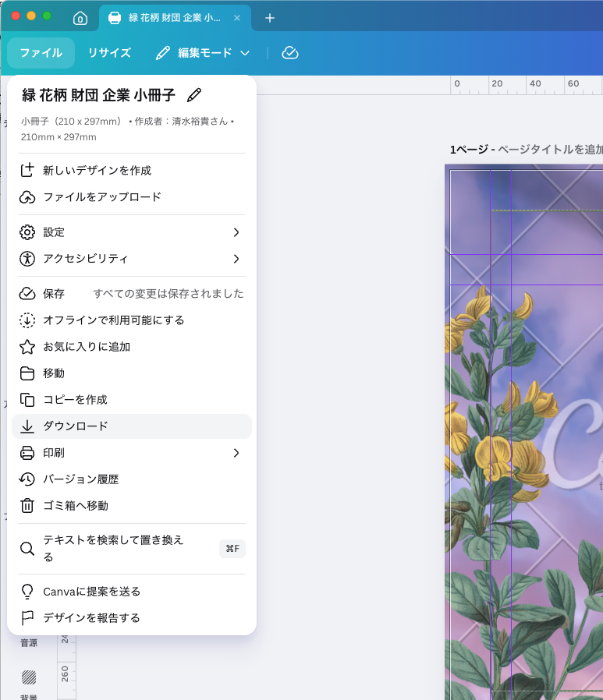
Task: Open the 編集モード dropdown
Action: click(202, 53)
